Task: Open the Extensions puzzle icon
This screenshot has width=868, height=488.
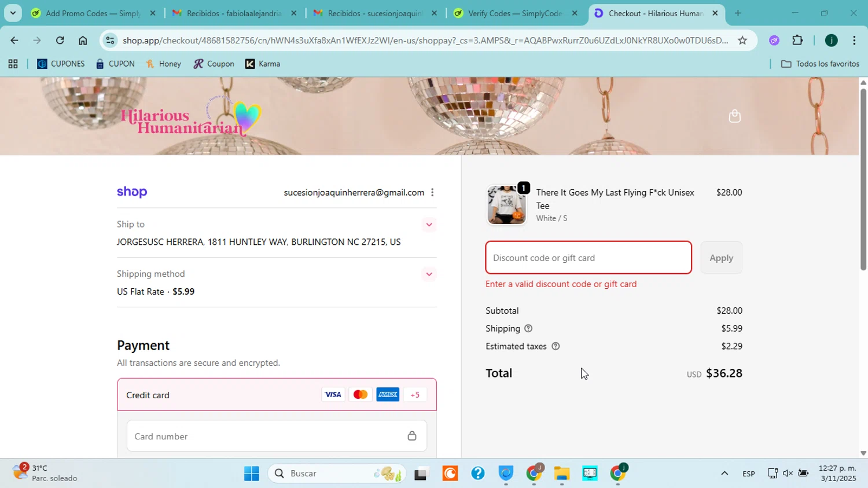Action: tap(797, 41)
